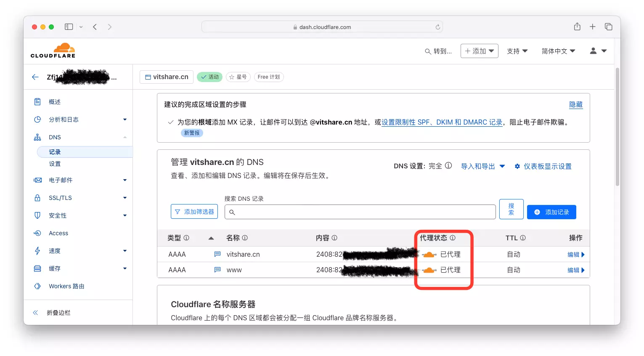
Task: Open the comment icon in www row
Action: [x=217, y=270]
